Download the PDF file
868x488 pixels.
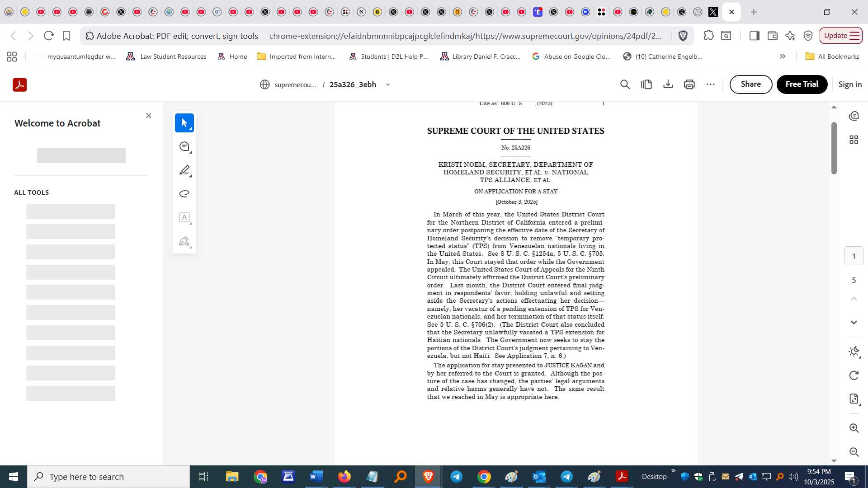point(668,84)
